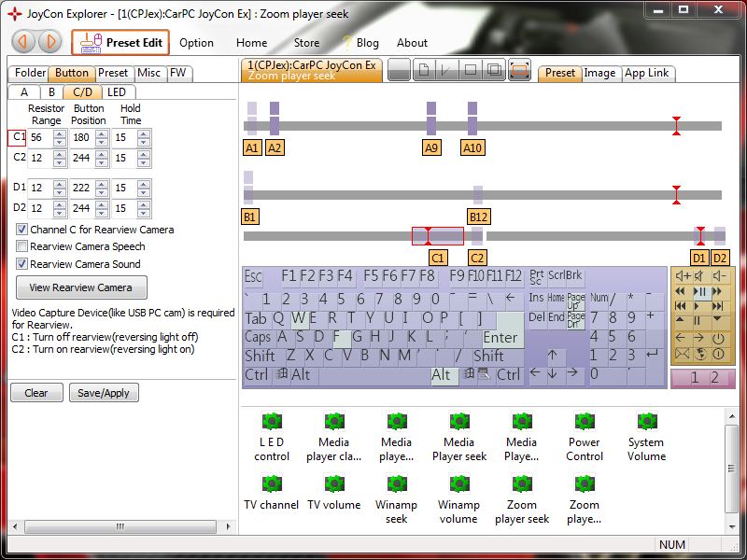The width and height of the screenshot is (747, 560).
Task: Open the Blog link
Action: tap(367, 43)
